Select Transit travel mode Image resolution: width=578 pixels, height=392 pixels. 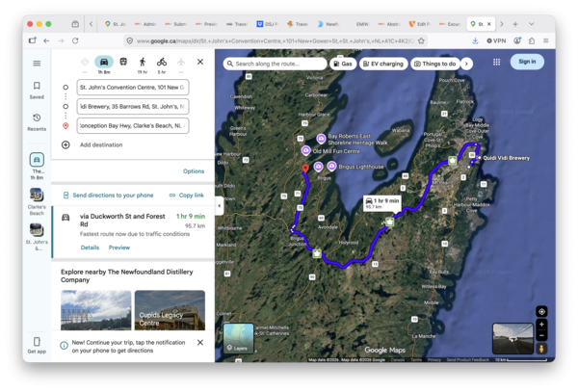(123, 62)
